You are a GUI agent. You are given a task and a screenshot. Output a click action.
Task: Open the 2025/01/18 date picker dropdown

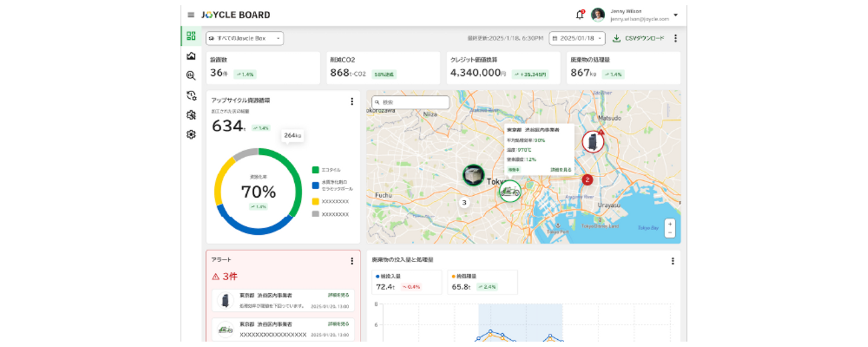point(577,39)
